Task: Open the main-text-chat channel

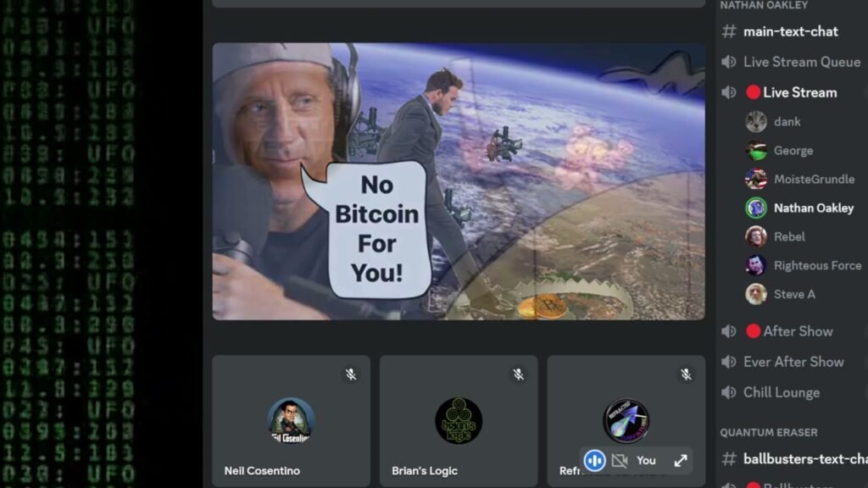Action: [791, 31]
